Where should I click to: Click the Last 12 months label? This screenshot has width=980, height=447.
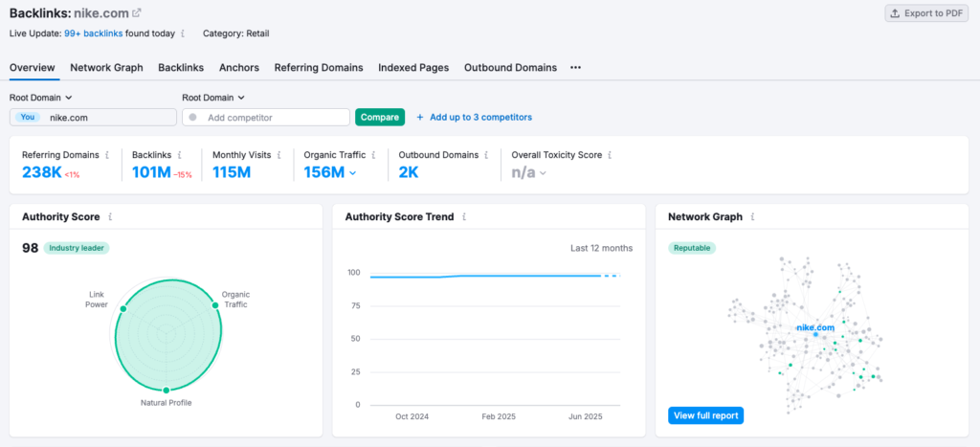[x=601, y=248]
